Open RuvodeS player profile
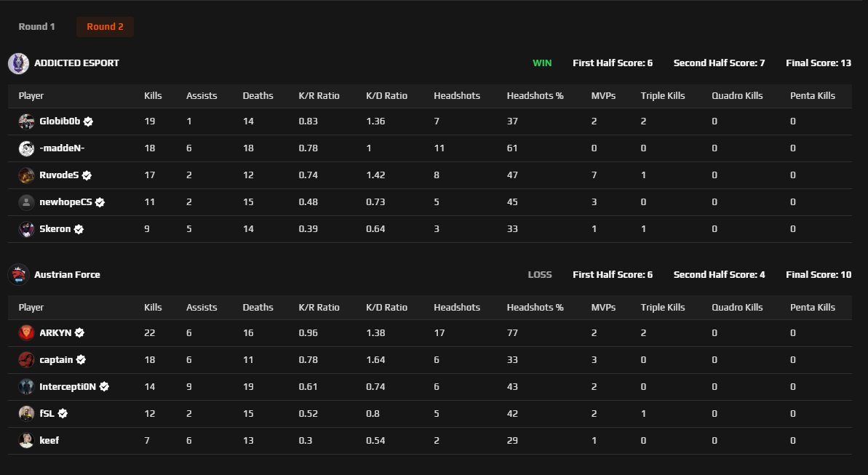This screenshot has width=868, height=475. pyautogui.click(x=59, y=175)
